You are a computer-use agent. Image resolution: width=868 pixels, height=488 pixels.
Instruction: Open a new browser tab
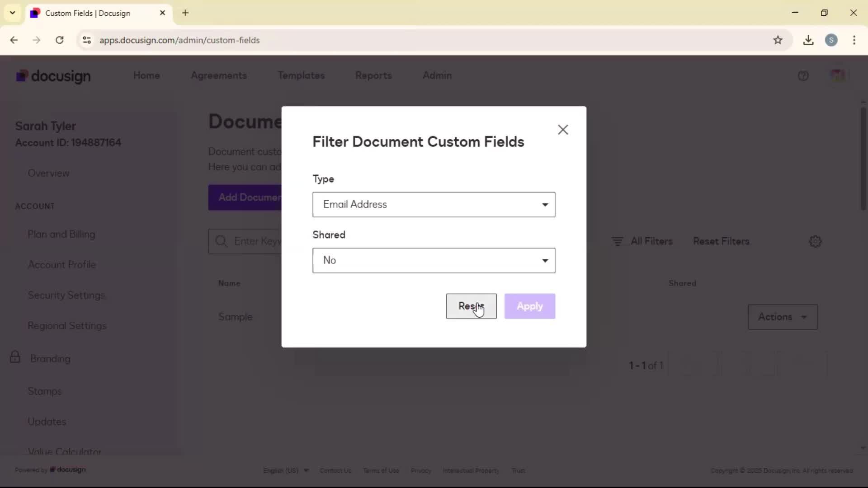point(185,13)
